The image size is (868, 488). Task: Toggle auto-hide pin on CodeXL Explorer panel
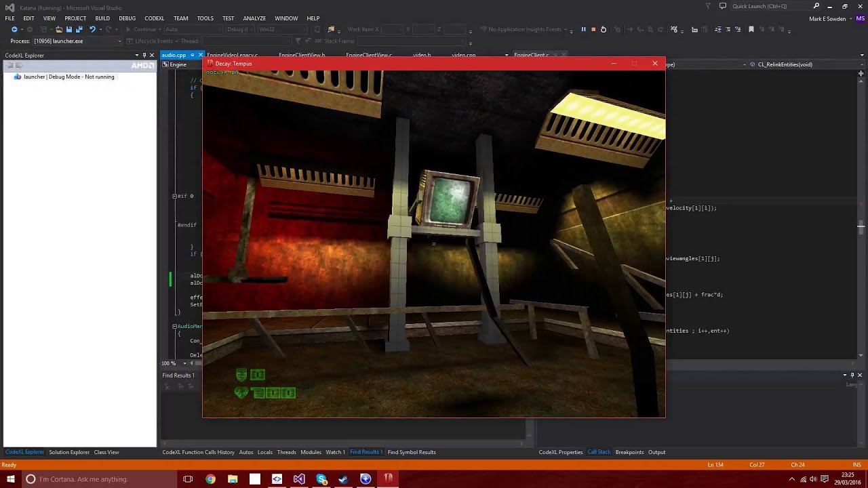pyautogui.click(x=144, y=56)
